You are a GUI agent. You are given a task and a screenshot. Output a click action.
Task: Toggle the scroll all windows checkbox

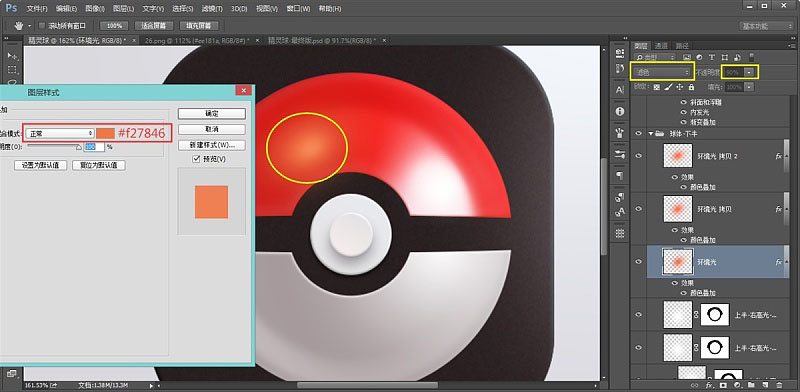(42, 26)
